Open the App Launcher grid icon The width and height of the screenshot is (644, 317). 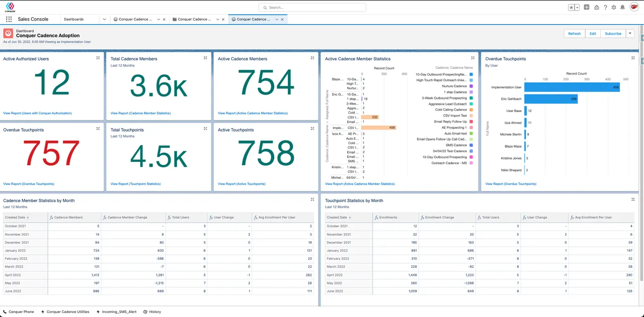tap(9, 19)
